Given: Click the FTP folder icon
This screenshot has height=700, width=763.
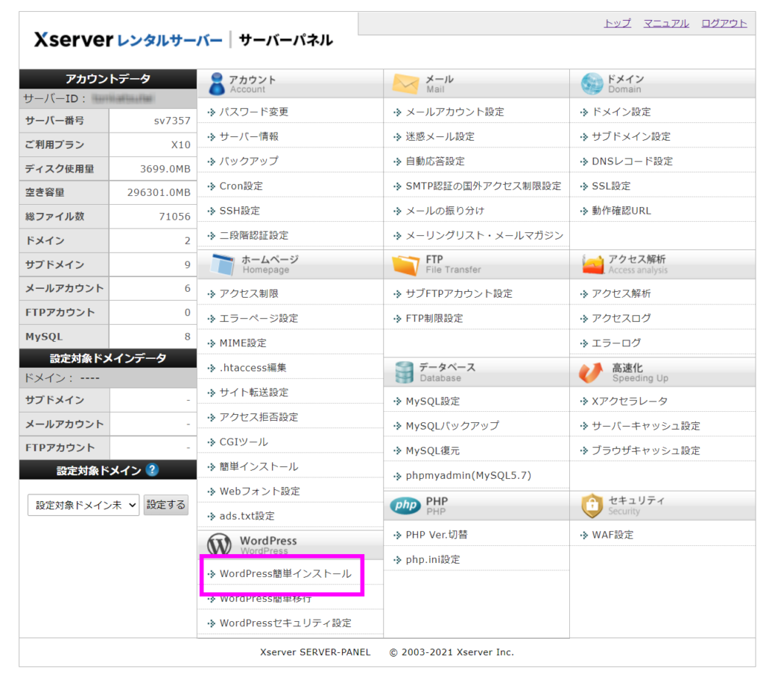Looking at the screenshot, I should [405, 264].
